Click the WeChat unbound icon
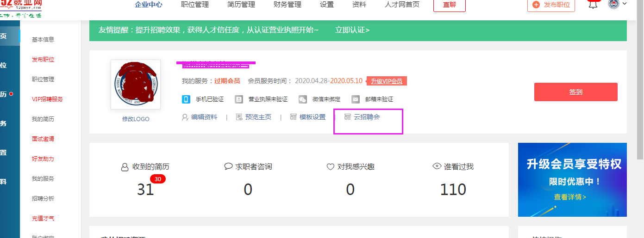 (x=303, y=99)
